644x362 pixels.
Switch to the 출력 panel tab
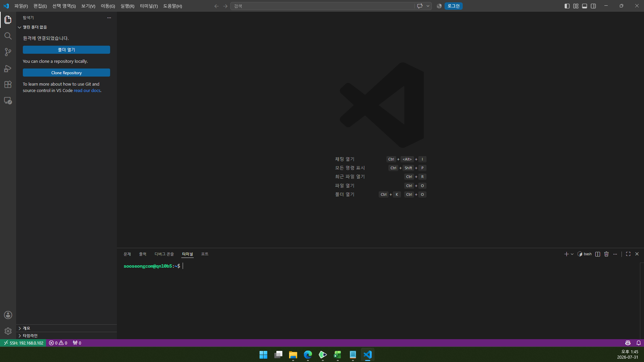143,254
